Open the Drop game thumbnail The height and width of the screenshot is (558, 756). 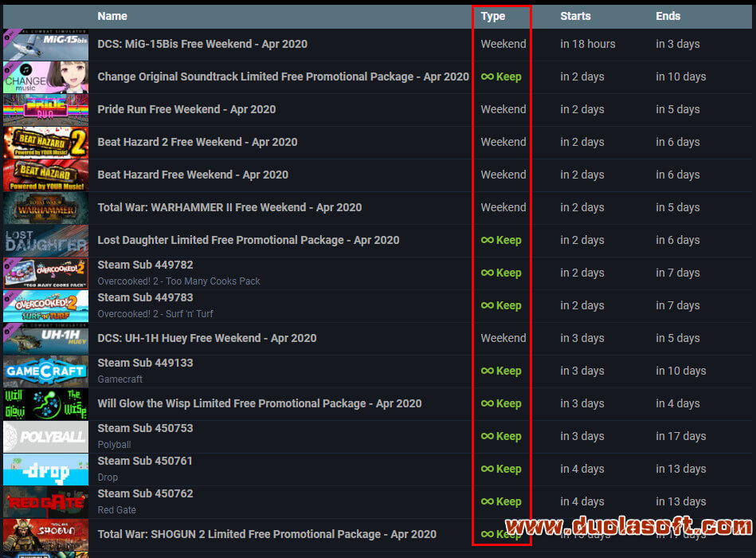tap(45, 470)
